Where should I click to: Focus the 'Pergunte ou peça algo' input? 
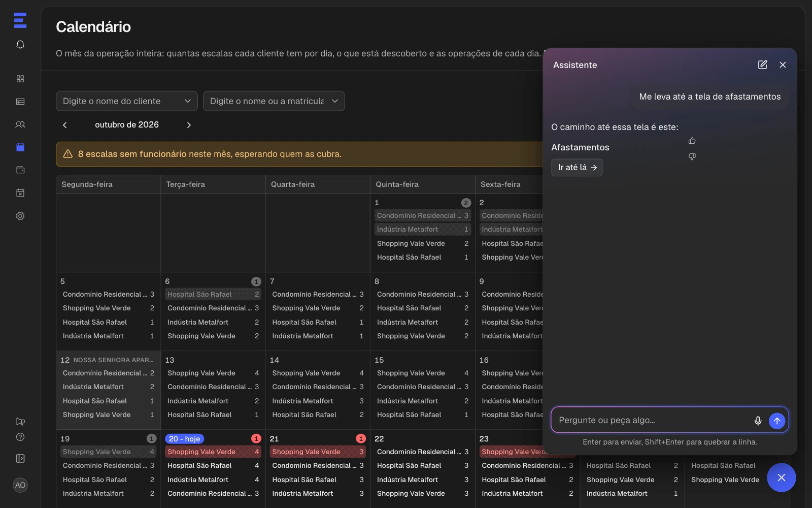[x=652, y=421]
